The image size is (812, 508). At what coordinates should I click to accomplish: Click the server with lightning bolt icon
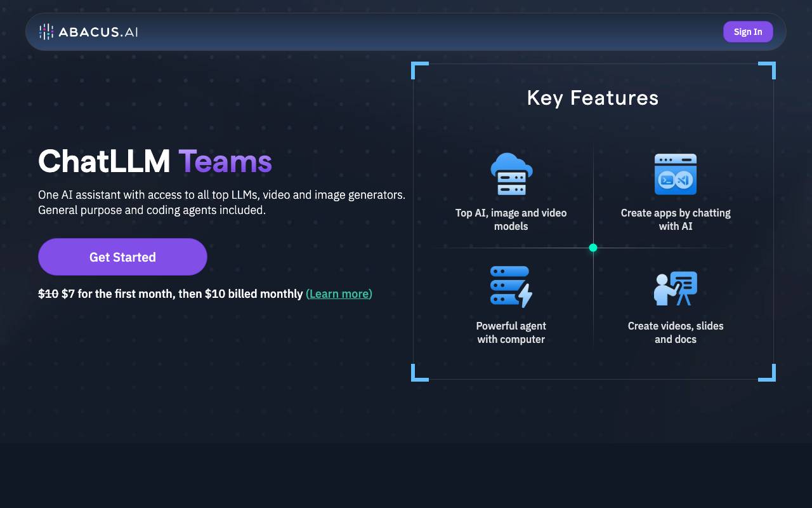click(x=511, y=287)
